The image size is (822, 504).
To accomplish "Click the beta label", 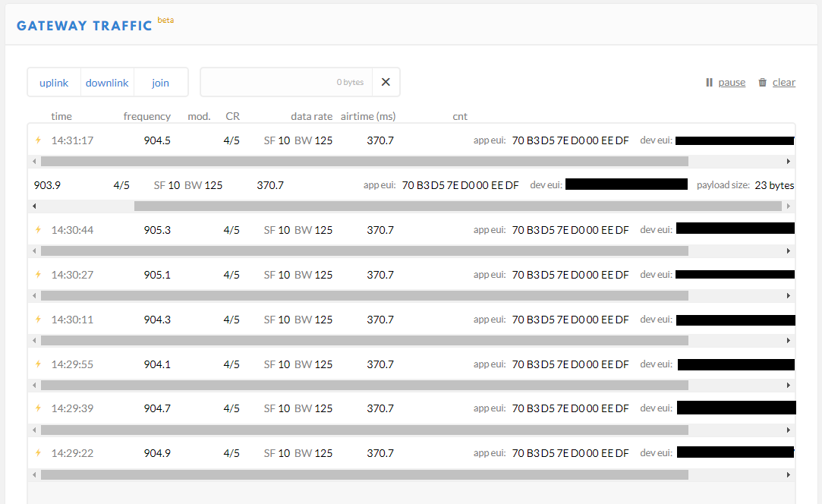I will click(165, 20).
